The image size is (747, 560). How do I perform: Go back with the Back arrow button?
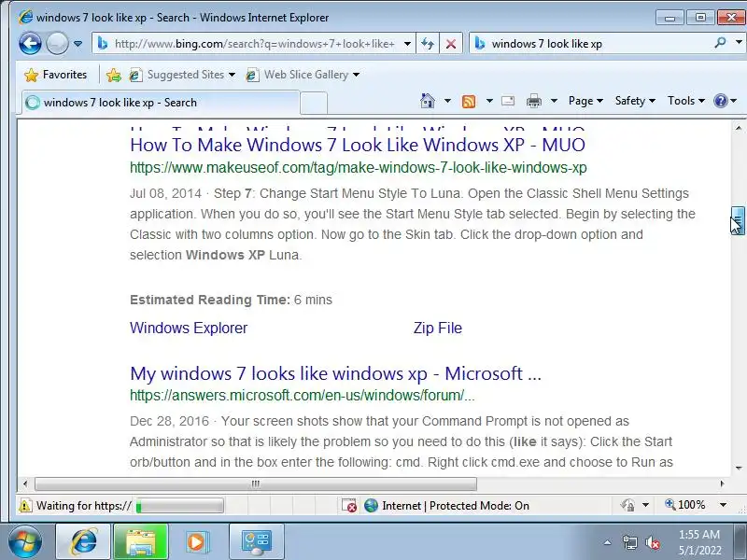click(x=30, y=43)
